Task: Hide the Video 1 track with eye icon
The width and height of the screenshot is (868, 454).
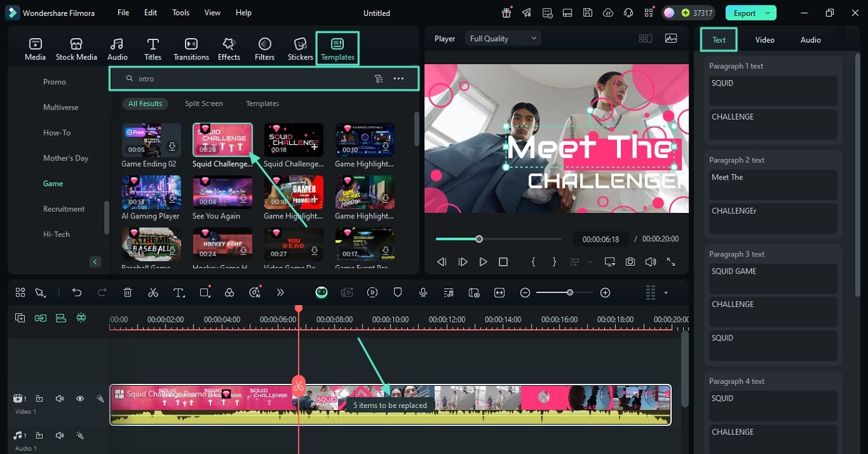Action: [x=80, y=399]
